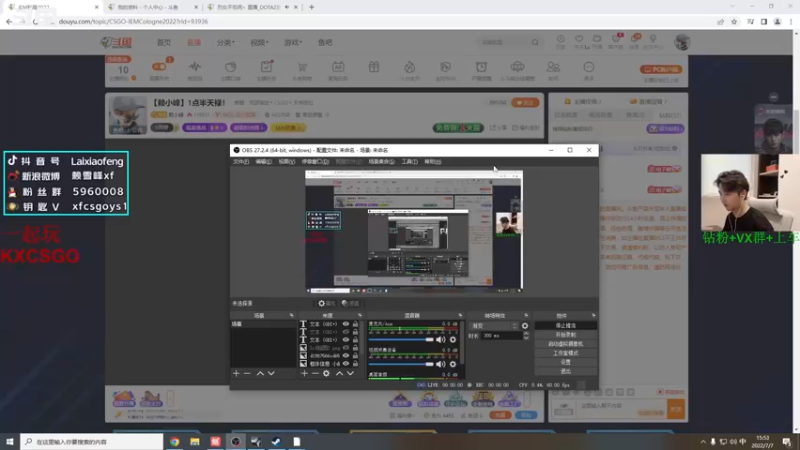The image size is (800, 450).
Task: Open the 视图(V) menu in OBS
Action: [287, 162]
